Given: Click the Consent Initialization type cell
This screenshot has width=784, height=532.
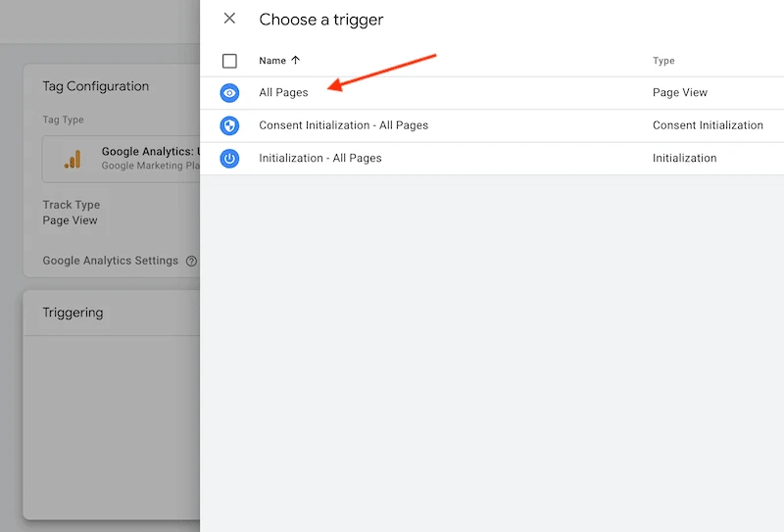Looking at the screenshot, I should [x=708, y=125].
